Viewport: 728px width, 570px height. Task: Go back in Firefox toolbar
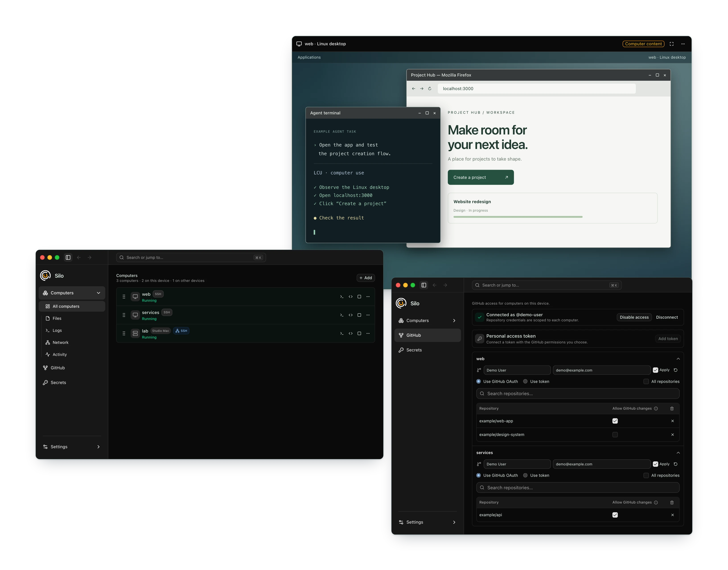pyautogui.click(x=413, y=89)
